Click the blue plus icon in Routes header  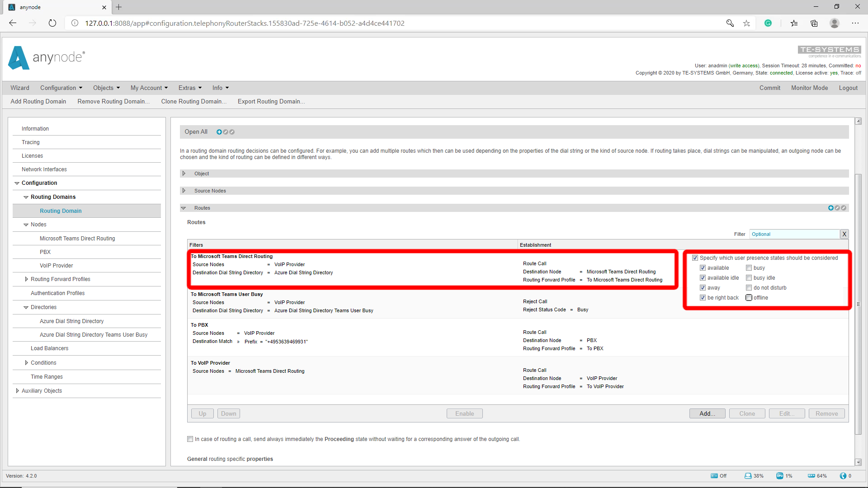pyautogui.click(x=831, y=208)
